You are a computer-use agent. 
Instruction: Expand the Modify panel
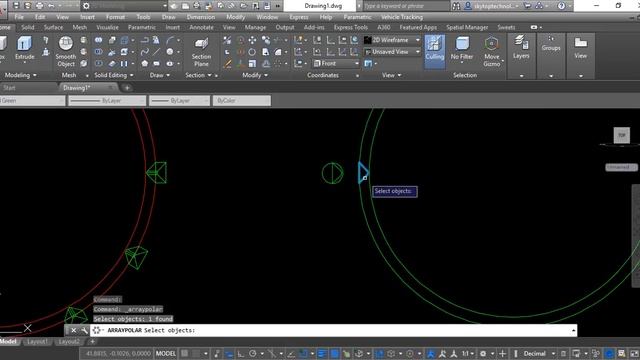click(255, 75)
